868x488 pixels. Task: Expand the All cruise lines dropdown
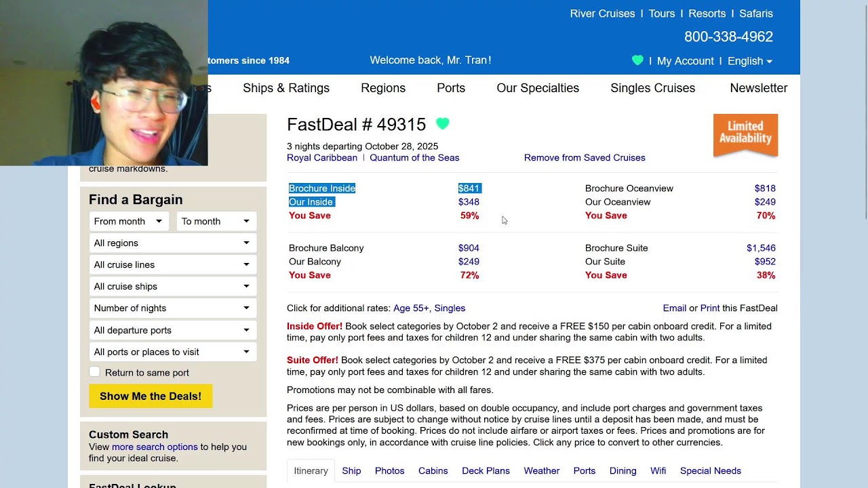tap(172, 264)
